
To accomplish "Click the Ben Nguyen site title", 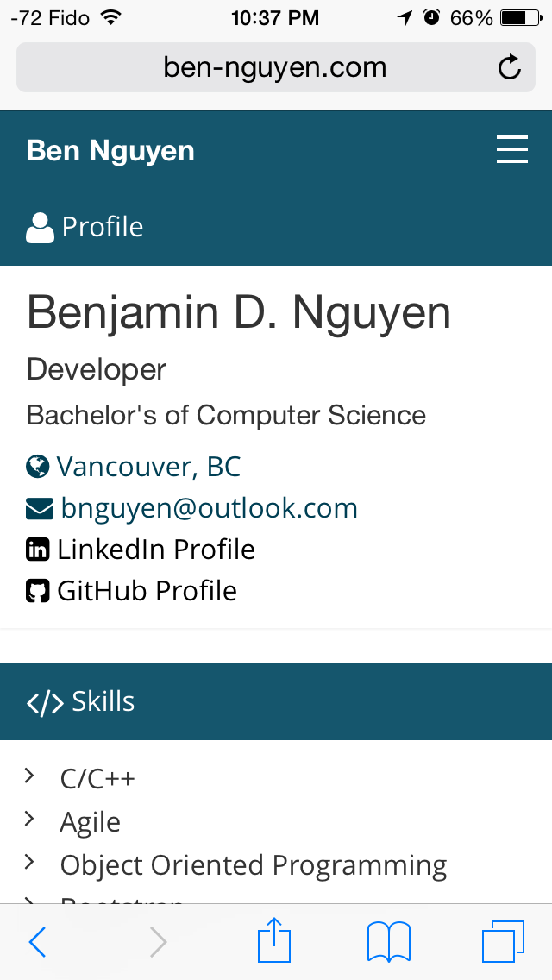I will (110, 151).
